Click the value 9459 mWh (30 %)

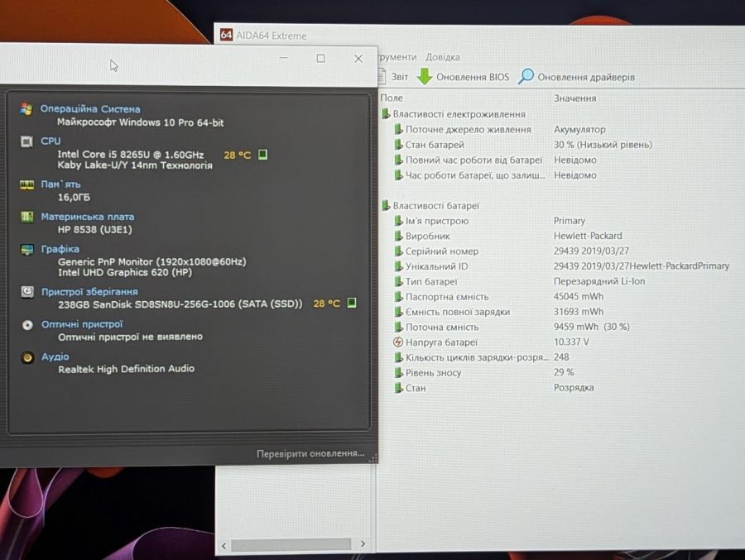[x=592, y=327]
